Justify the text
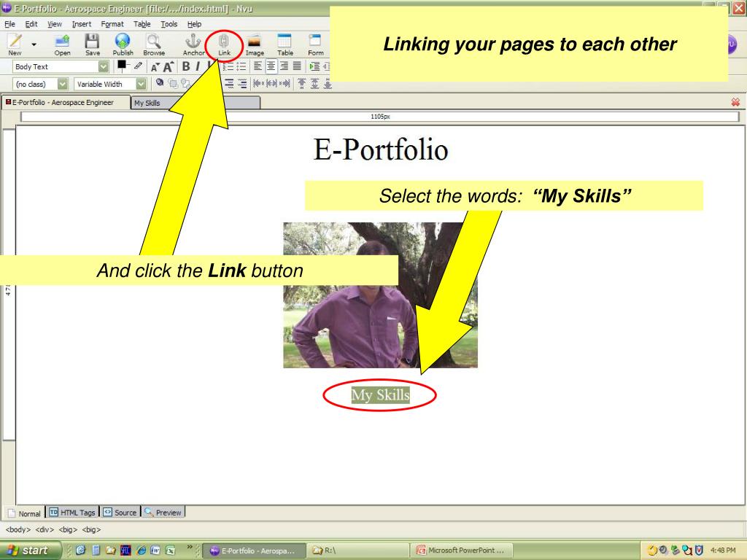This screenshot has height=560, width=747. coord(297,66)
